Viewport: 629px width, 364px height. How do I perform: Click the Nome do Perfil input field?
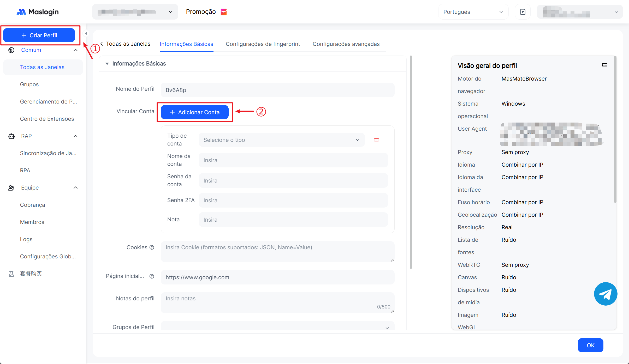point(277,90)
